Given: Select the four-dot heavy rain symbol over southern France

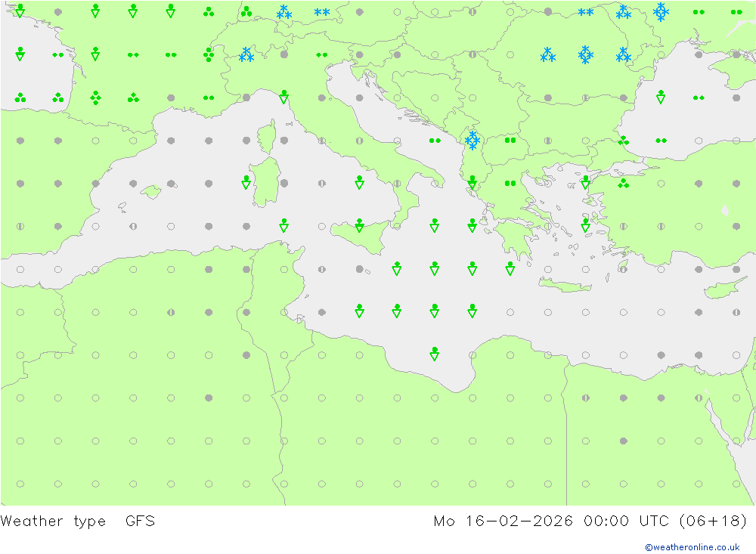Looking at the screenshot, I should (x=95, y=97).
